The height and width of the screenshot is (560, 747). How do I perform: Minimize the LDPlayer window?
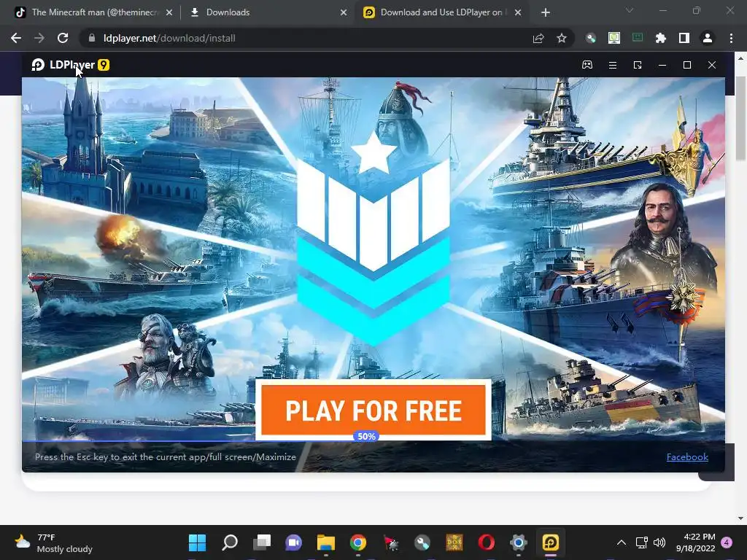(x=662, y=65)
